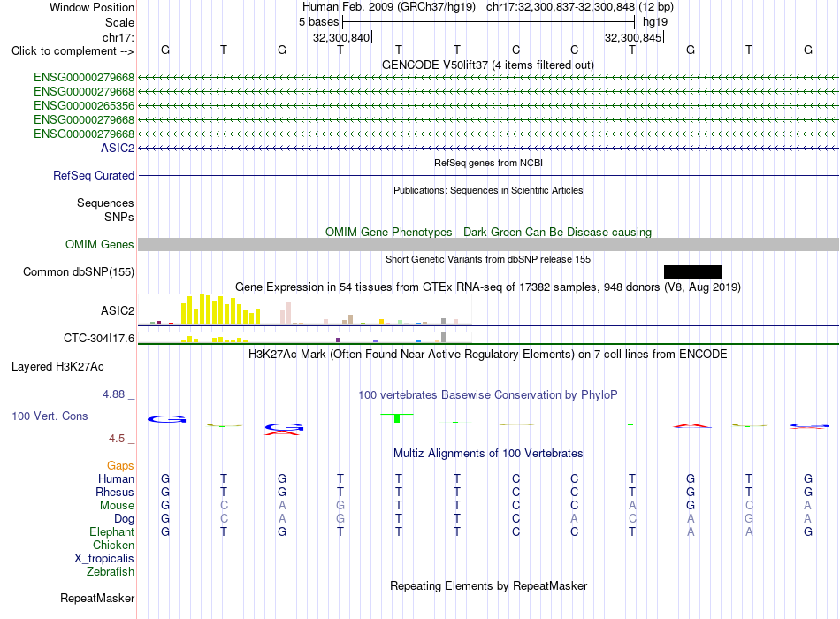Select the Common dbSNP(155) track label

[79, 271]
